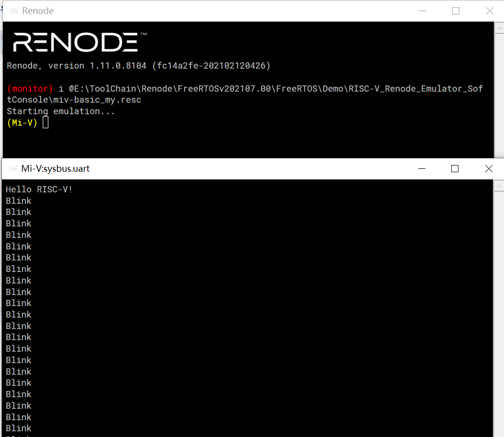Close the Renode monitor window

tap(490, 11)
